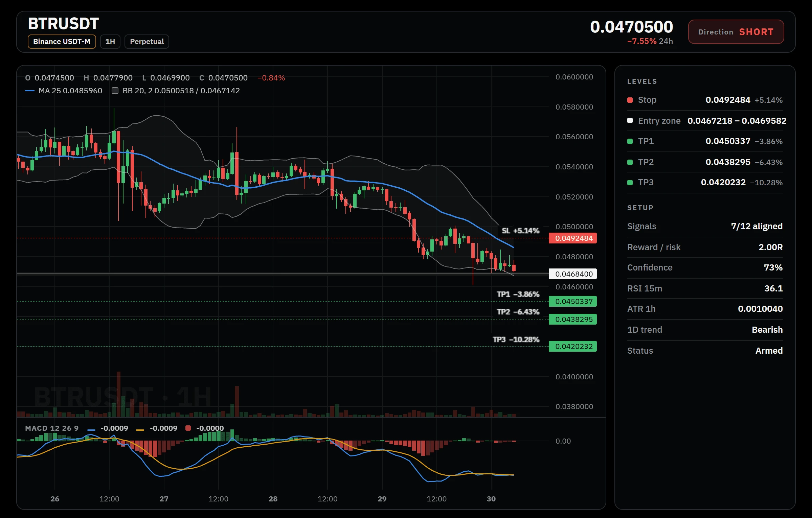Toggle the BB 20, 2 checkbox
The height and width of the screenshot is (518, 812).
point(115,91)
